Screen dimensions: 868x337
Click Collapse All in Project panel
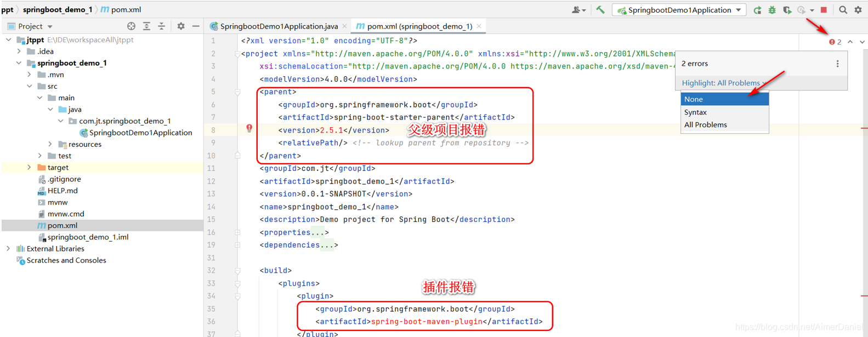161,26
